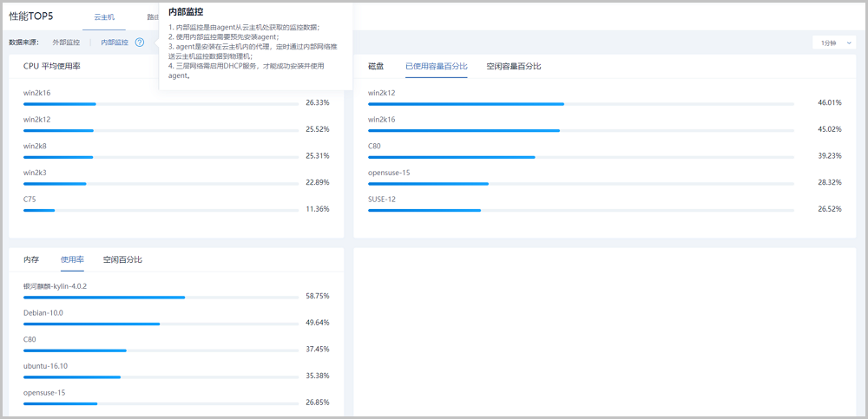
Task: Click win2k16 in the CPU usage list
Action: pos(37,92)
